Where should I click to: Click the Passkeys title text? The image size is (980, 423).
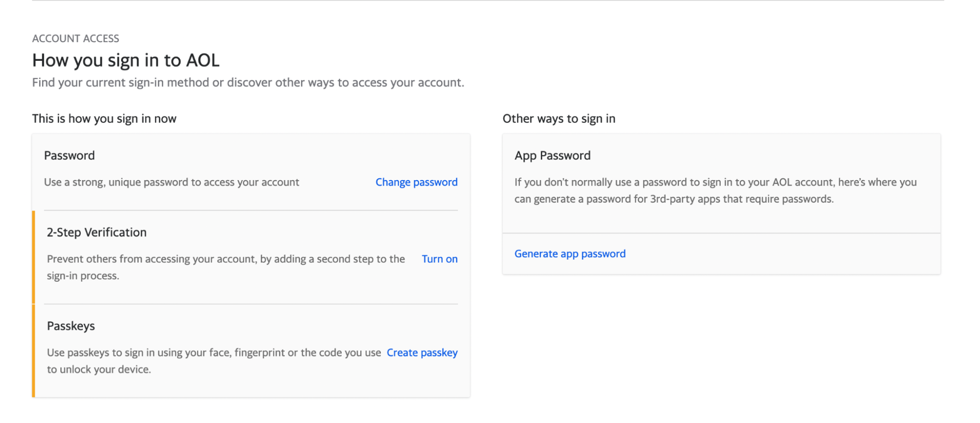click(x=71, y=326)
